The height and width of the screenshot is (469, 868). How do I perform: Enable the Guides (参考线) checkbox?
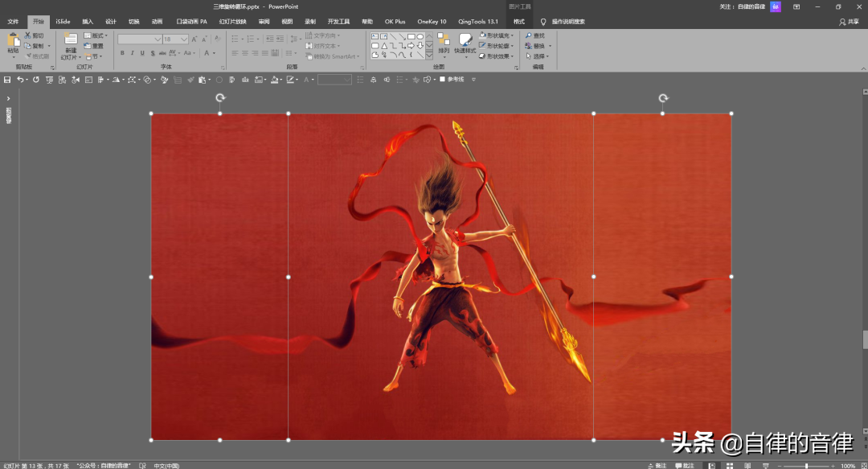[x=442, y=80]
